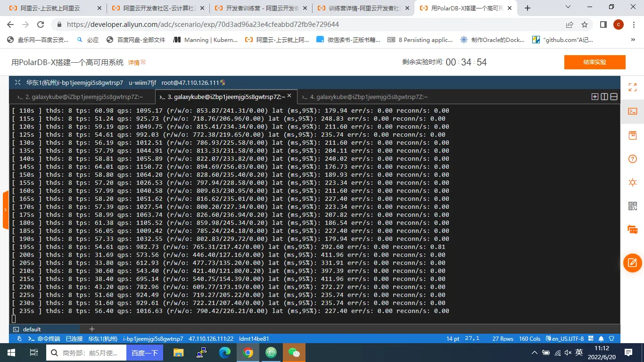Click the browser back arrow
The height and width of the screenshot is (362, 644).
pyautogui.click(x=10, y=25)
